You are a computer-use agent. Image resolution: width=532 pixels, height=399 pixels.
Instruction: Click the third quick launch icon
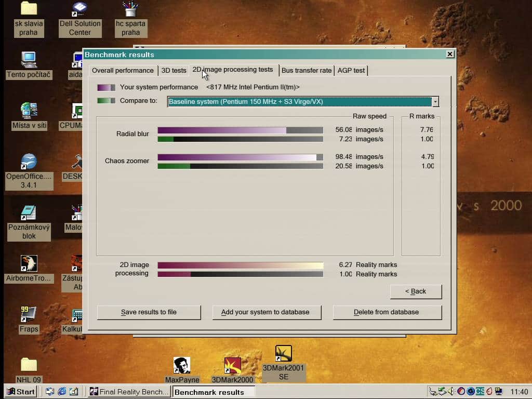pos(74,392)
